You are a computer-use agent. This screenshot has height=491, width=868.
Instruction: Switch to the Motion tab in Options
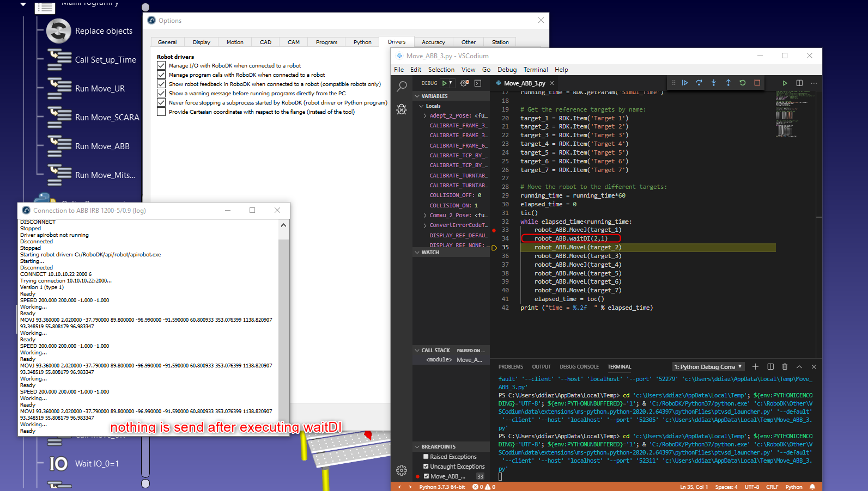(235, 42)
